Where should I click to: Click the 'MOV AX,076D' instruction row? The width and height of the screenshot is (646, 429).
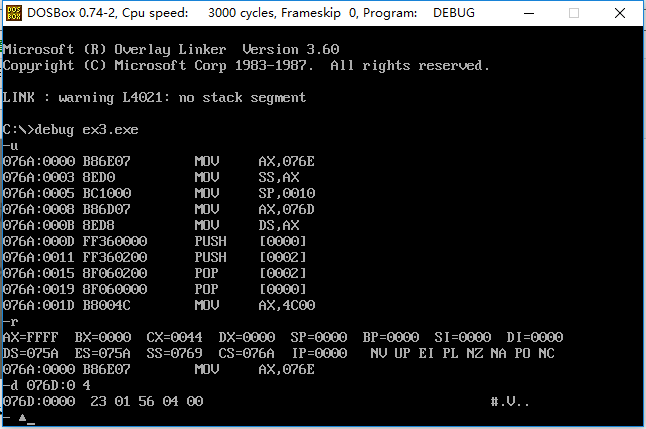(159, 209)
